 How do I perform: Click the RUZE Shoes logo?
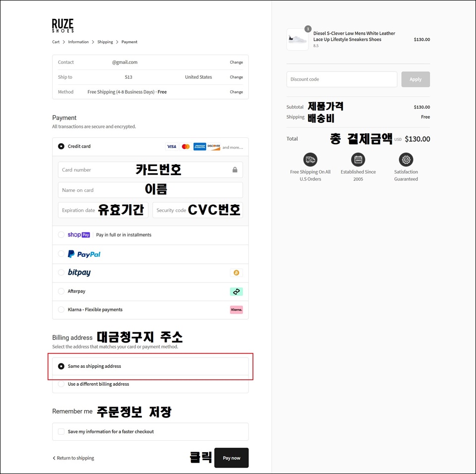[63, 25]
